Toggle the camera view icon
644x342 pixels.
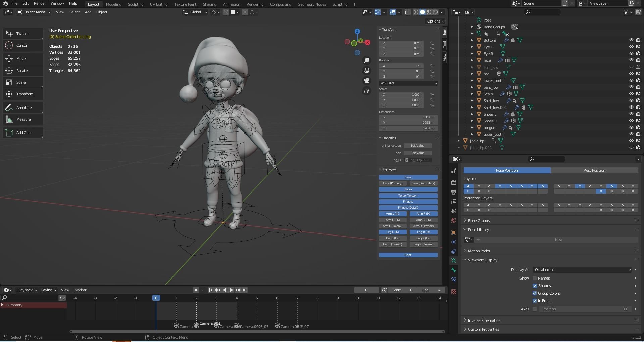(x=367, y=81)
